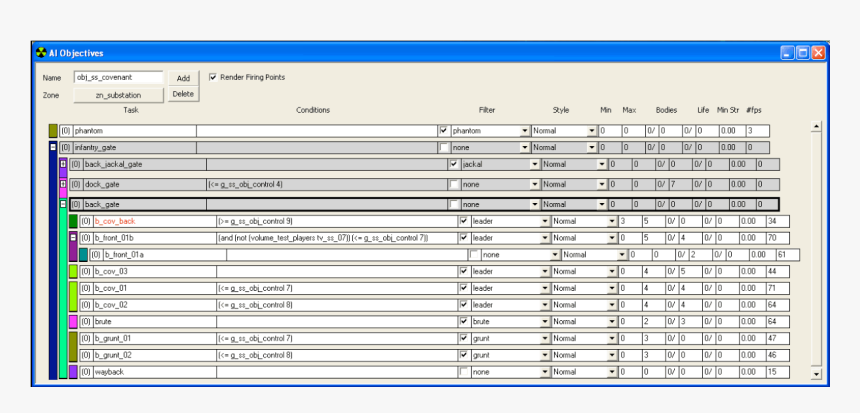Toggle the Render Firing Points checkbox
Viewport: 860px width, 413px height.
coord(213,77)
